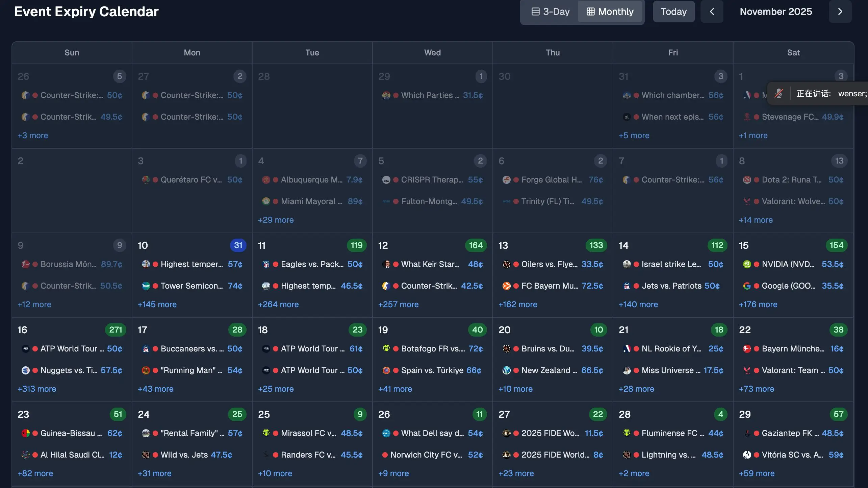Click the muted microphone icon in the overlay
This screenshot has height=488, width=868.
(779, 94)
